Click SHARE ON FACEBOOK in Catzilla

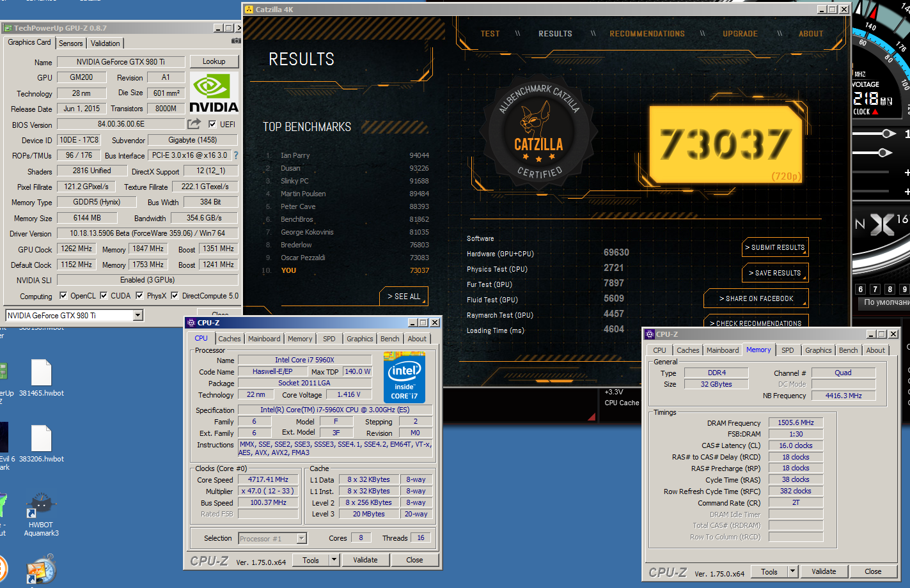pos(756,298)
